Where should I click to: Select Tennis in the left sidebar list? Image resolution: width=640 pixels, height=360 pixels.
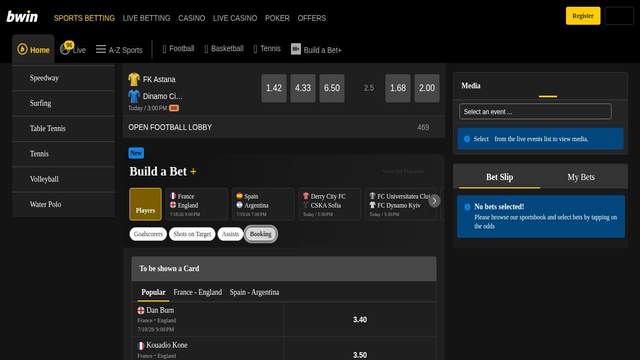pyautogui.click(x=64, y=154)
